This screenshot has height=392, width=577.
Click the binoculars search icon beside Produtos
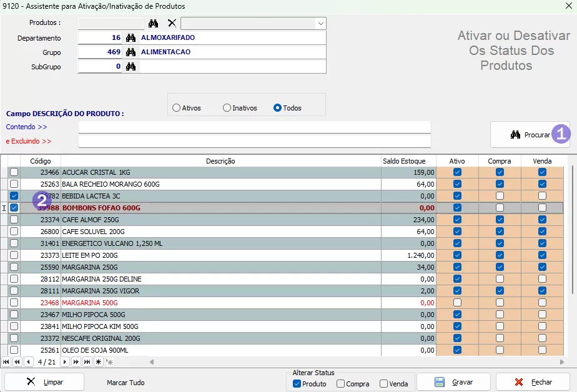coord(154,23)
